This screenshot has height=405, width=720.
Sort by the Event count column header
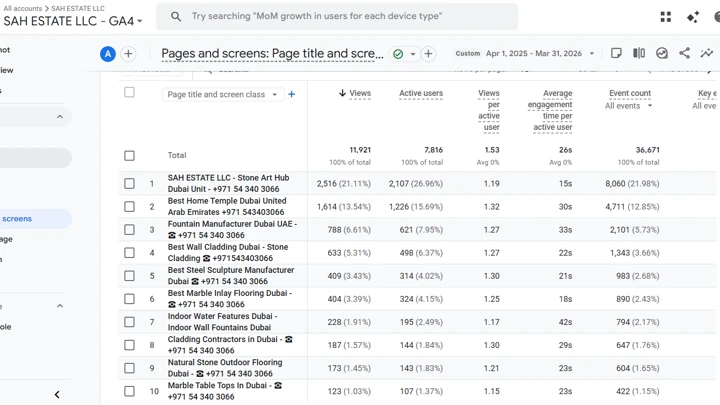(x=630, y=93)
